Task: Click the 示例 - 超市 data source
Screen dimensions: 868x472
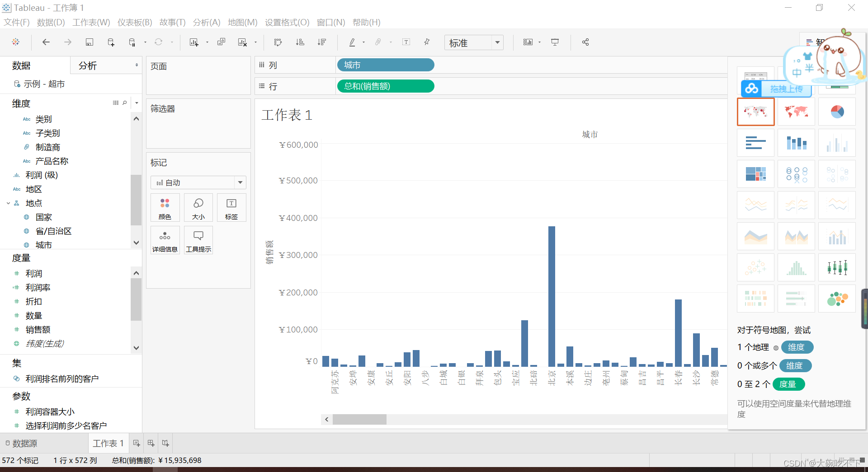Action: click(44, 84)
